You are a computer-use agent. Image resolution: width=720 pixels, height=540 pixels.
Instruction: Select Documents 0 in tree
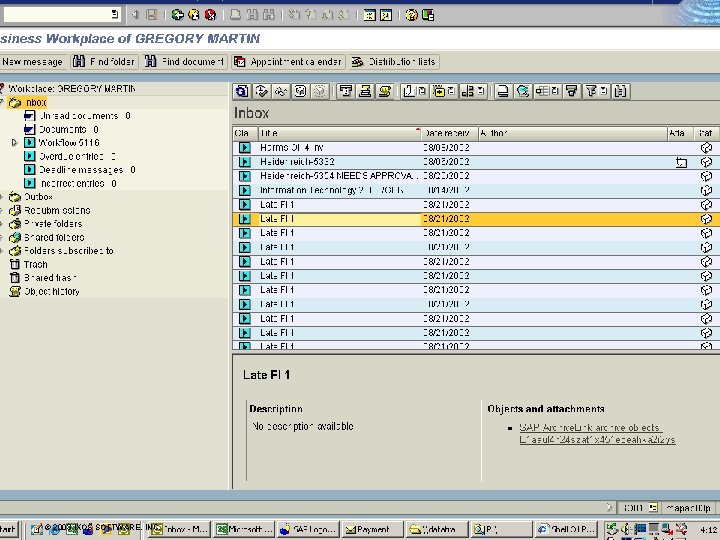tap(69, 129)
